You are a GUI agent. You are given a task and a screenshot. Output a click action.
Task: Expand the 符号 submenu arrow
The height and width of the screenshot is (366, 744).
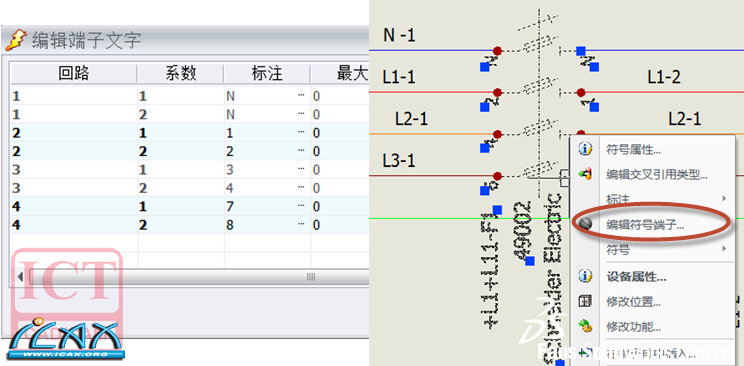[x=725, y=248]
